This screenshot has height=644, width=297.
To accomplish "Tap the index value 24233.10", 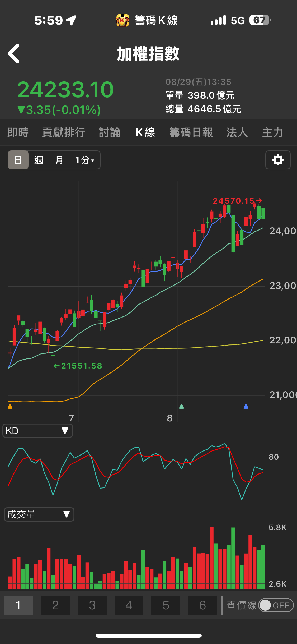I will pyautogui.click(x=65, y=90).
